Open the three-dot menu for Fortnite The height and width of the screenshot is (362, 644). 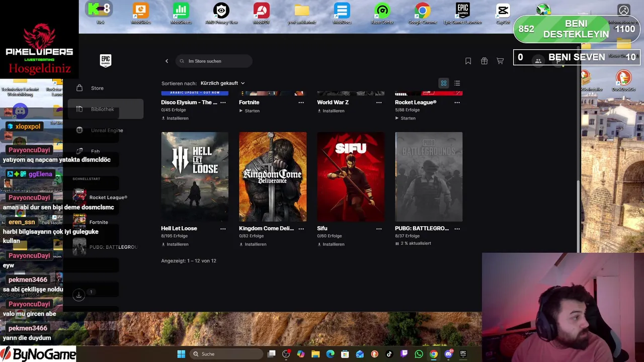301,102
